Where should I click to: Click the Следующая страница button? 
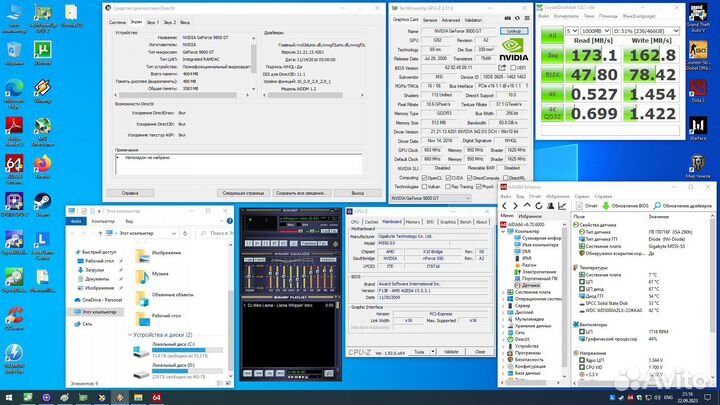(243, 193)
